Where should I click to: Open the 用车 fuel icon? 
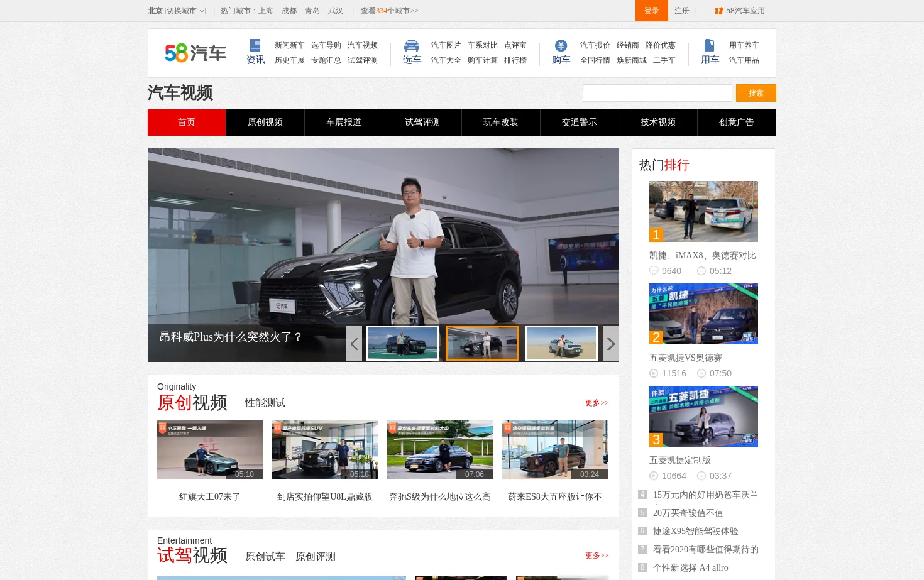710,45
